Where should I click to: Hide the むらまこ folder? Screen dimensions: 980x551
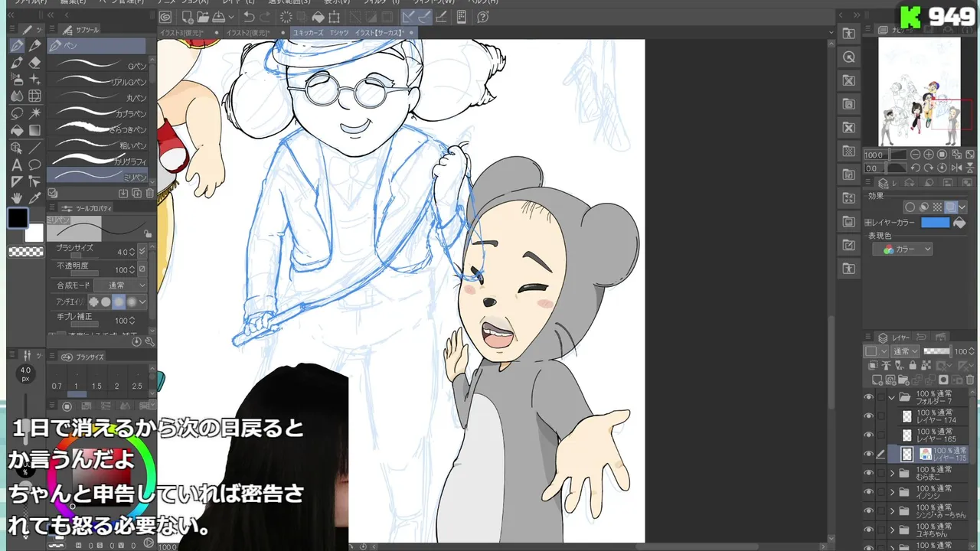click(x=868, y=473)
